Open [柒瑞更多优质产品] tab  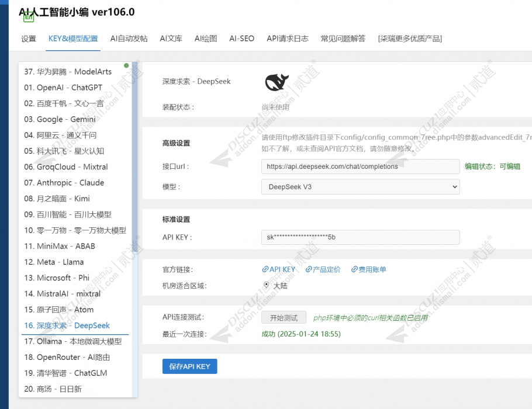410,39
